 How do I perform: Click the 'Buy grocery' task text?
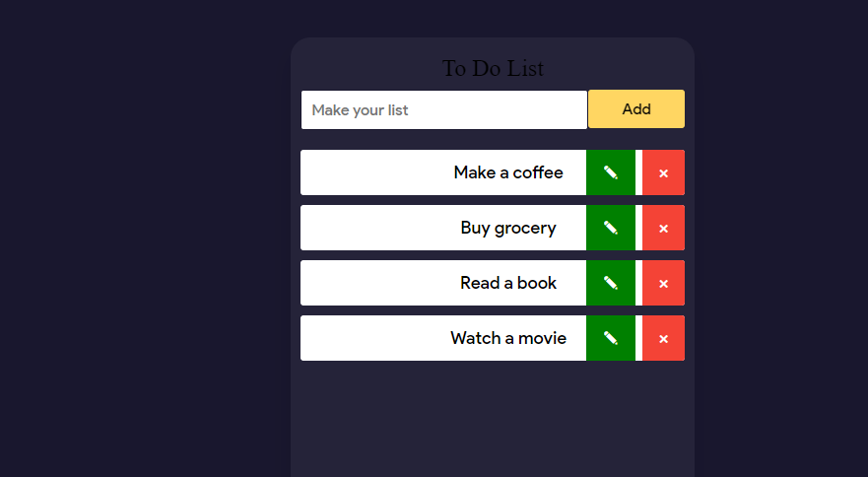coord(508,228)
